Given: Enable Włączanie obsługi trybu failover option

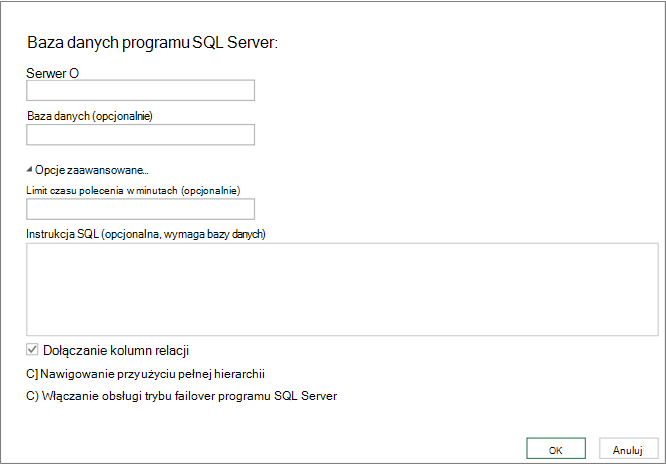Looking at the screenshot, I should (x=32, y=396).
